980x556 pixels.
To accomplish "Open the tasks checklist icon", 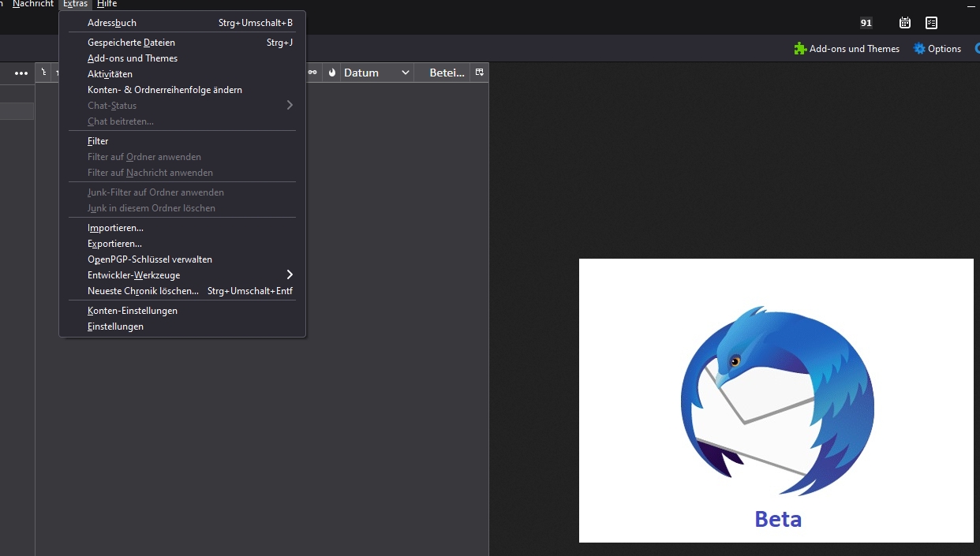I will pyautogui.click(x=932, y=23).
